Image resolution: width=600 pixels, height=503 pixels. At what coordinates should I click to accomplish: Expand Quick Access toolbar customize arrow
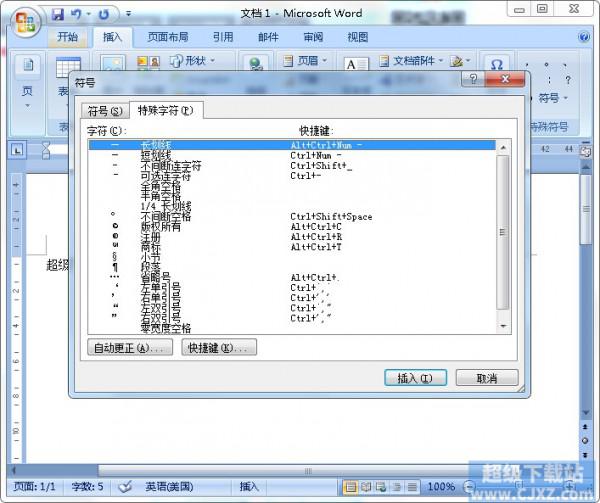(129, 14)
